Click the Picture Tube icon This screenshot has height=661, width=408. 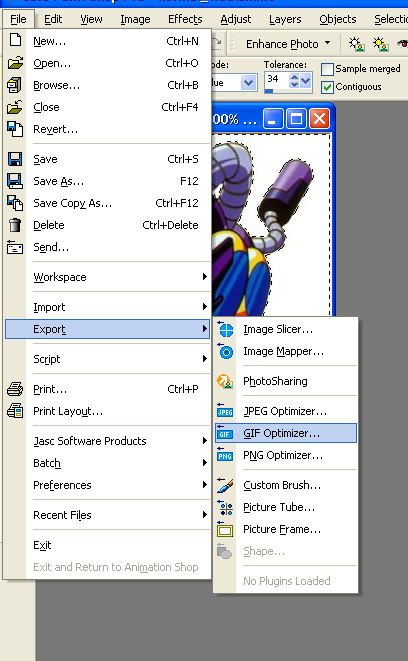(x=225, y=507)
